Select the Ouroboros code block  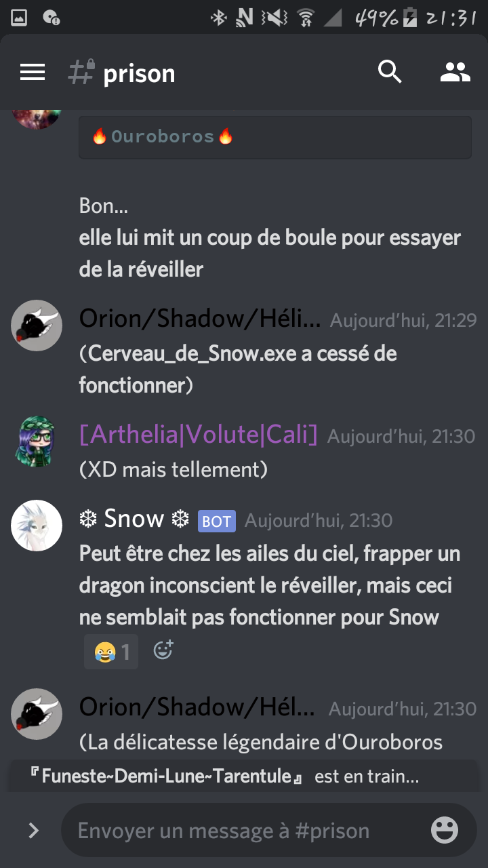(x=275, y=137)
